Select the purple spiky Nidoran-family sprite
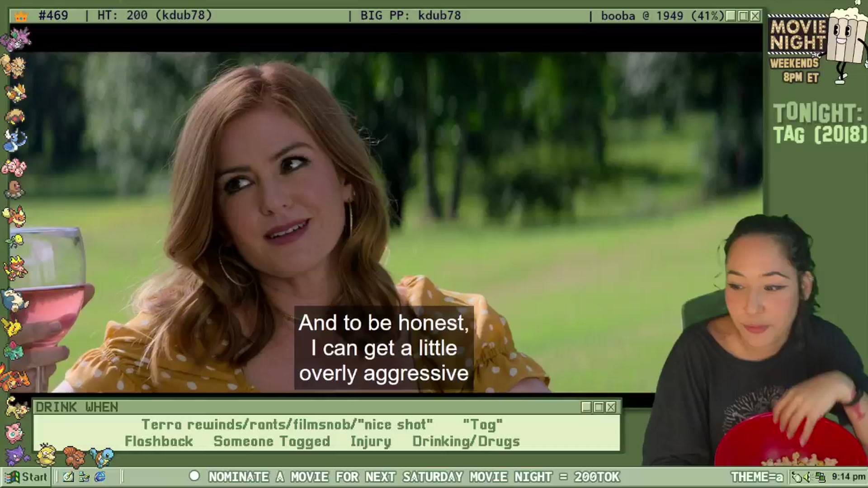The width and height of the screenshot is (868, 488). [x=15, y=39]
